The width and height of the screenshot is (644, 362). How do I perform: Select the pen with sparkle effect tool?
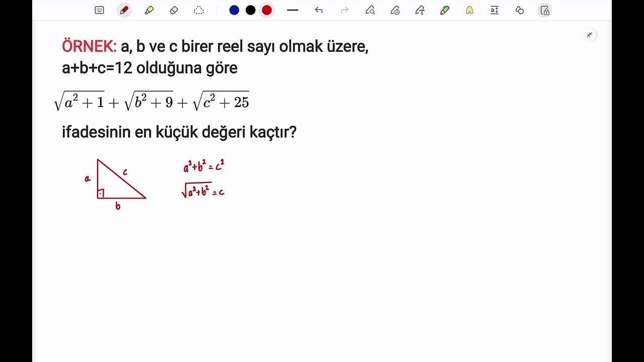tap(370, 10)
